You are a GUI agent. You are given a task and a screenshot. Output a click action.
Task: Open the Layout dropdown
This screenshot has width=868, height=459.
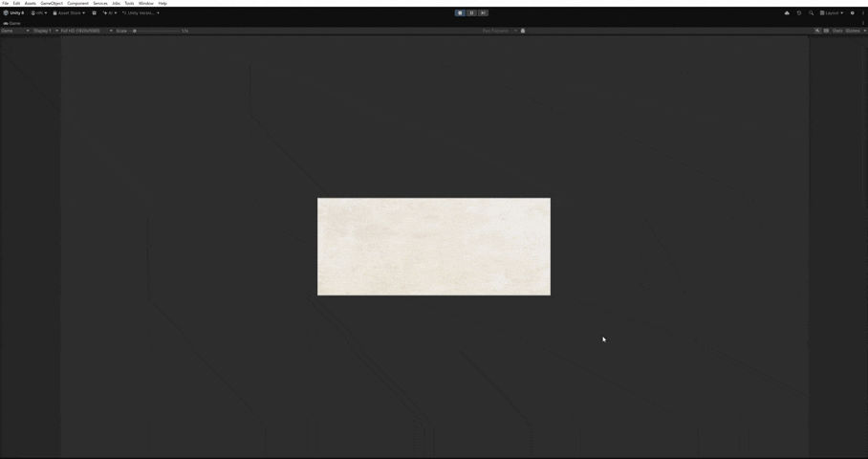pyautogui.click(x=832, y=12)
